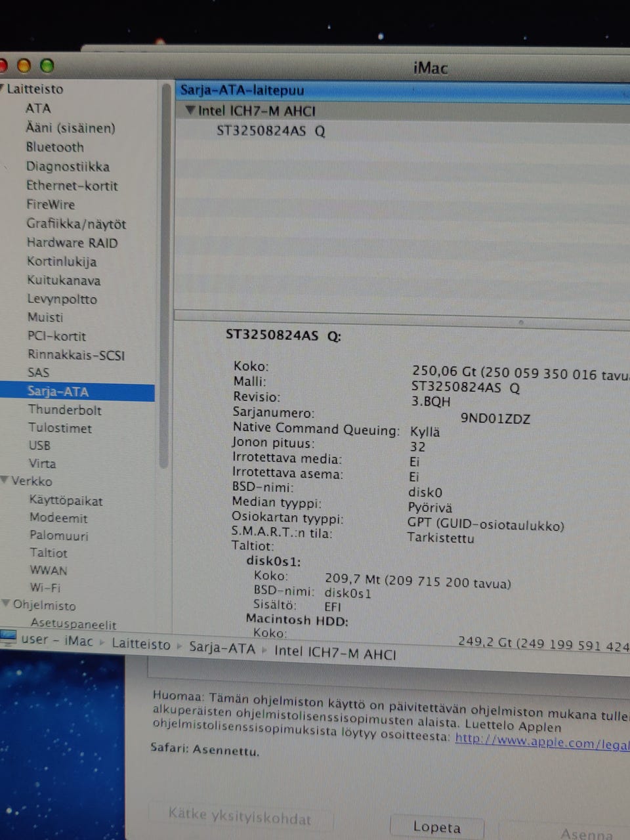
Task: Open Kuitukanava in the sidebar
Action: [64, 280]
